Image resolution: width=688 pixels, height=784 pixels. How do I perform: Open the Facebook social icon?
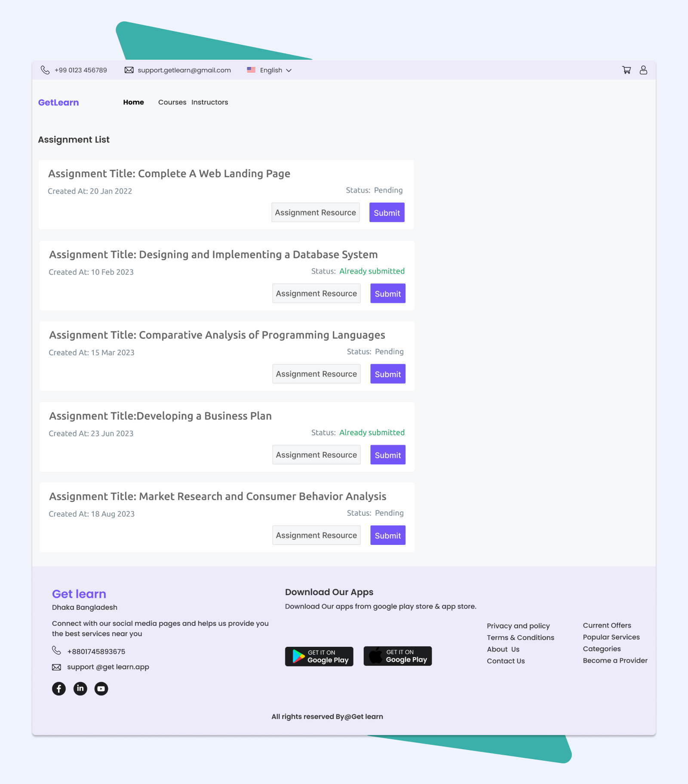coord(59,689)
